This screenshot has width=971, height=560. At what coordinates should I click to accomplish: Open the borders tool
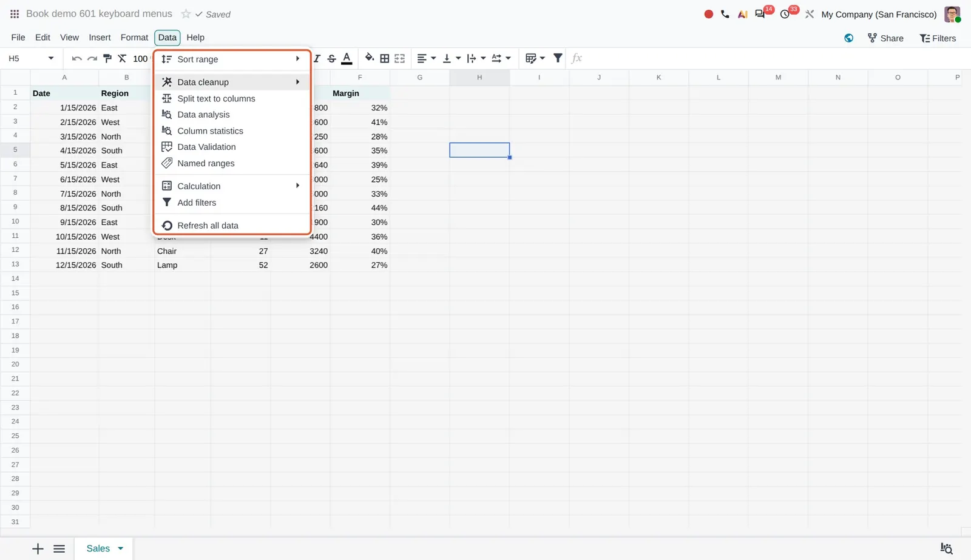tap(384, 58)
